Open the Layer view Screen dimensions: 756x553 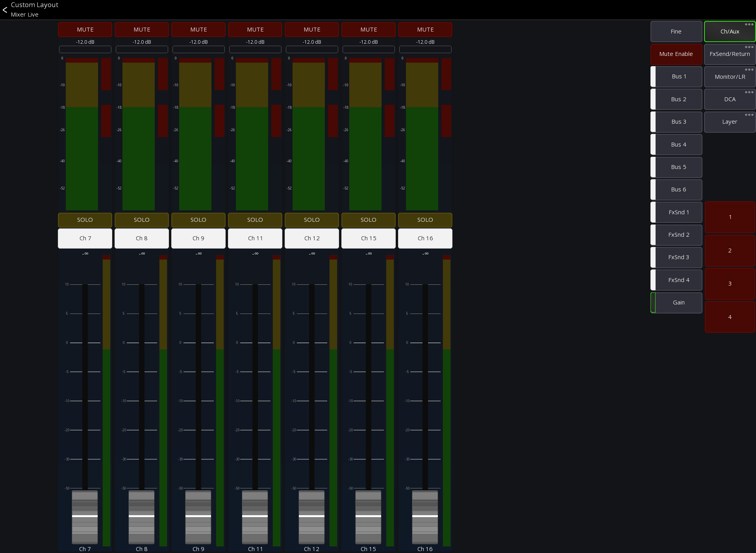pyautogui.click(x=730, y=122)
